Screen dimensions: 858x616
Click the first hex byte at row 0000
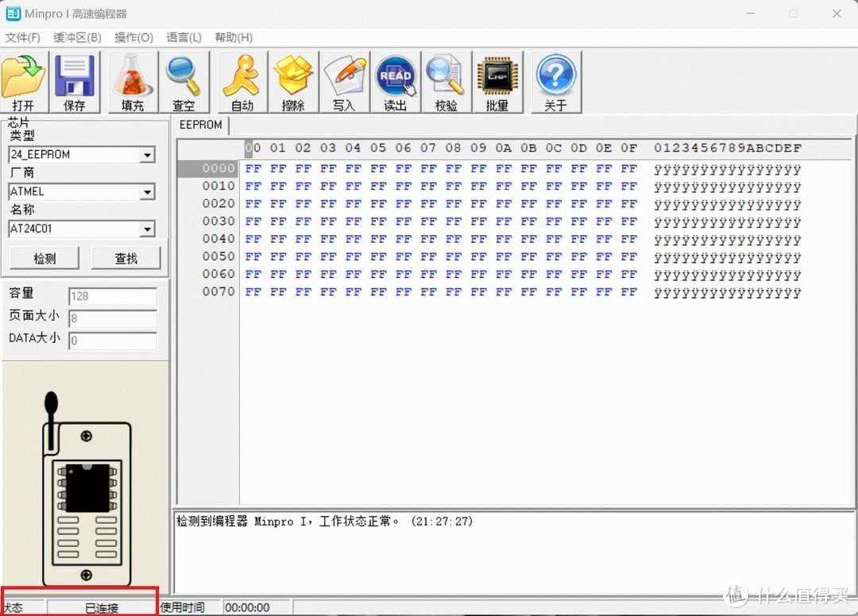click(253, 168)
